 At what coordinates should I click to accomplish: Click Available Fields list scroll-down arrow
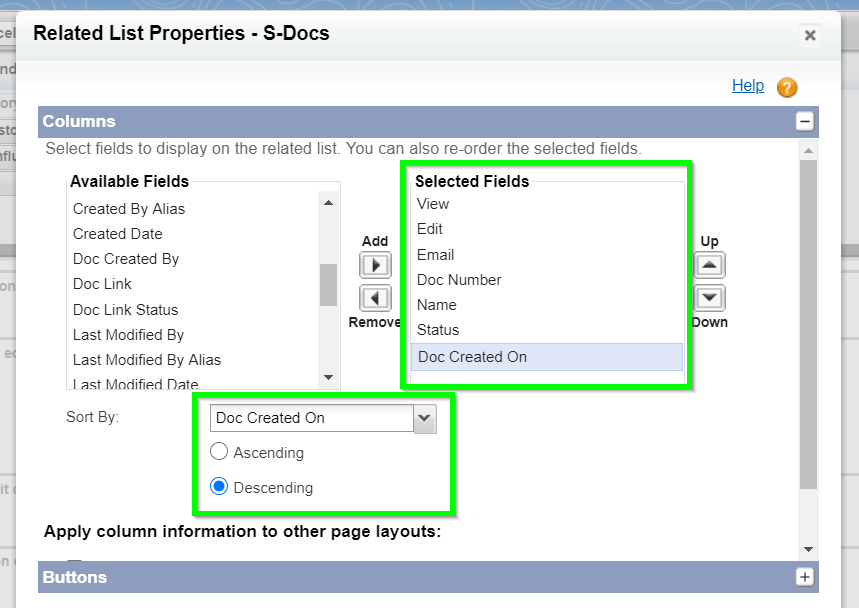click(x=328, y=377)
